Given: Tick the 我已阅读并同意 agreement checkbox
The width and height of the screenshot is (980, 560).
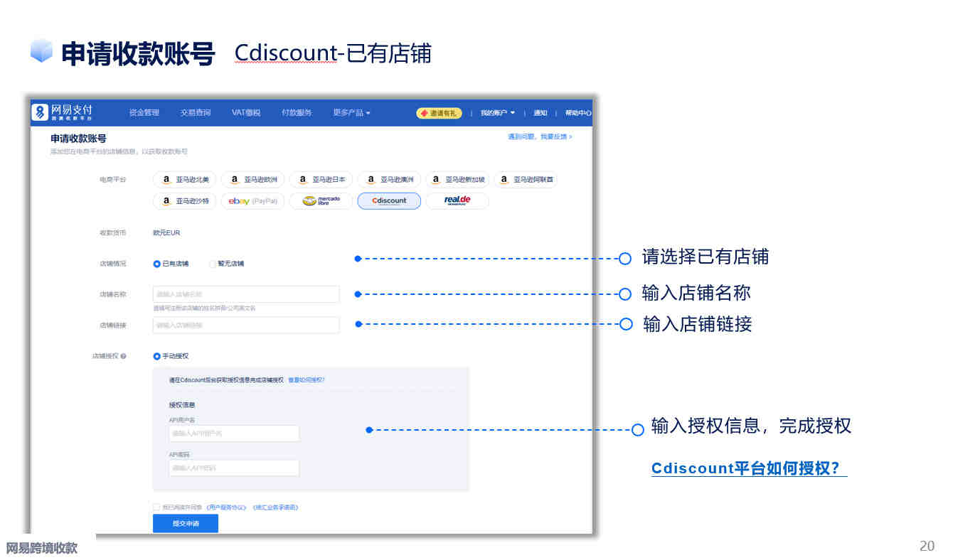Looking at the screenshot, I should (x=156, y=507).
